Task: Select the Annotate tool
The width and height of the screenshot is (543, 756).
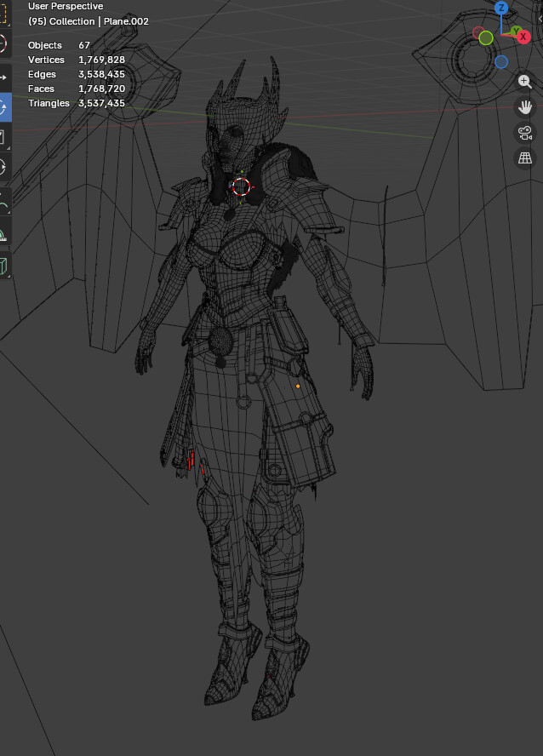Action: click(4, 204)
